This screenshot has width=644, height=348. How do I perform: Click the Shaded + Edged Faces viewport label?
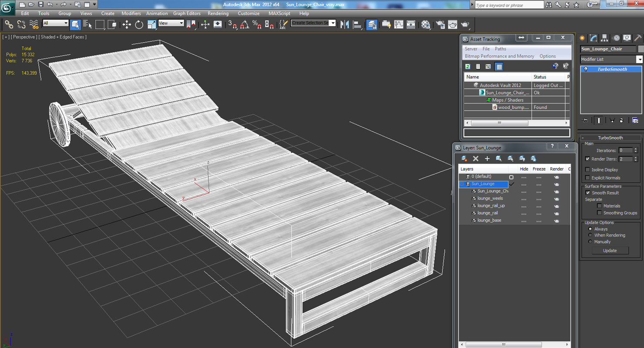point(63,37)
